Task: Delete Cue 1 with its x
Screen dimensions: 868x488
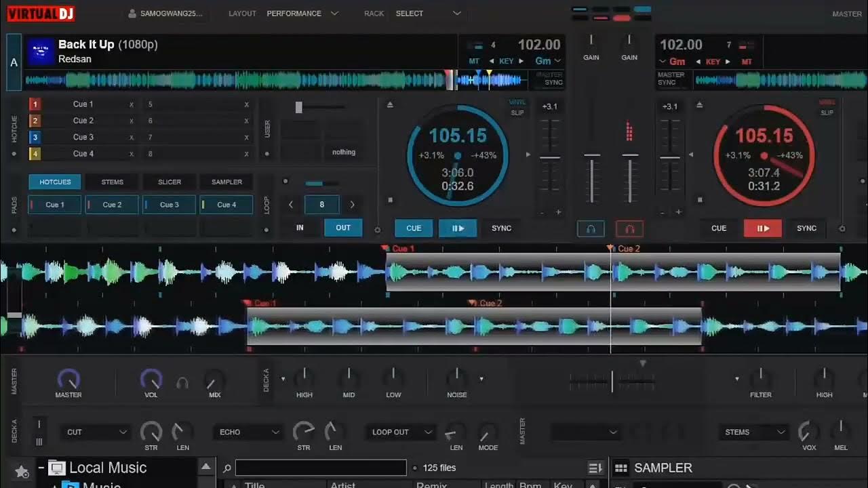Action: click(x=132, y=104)
